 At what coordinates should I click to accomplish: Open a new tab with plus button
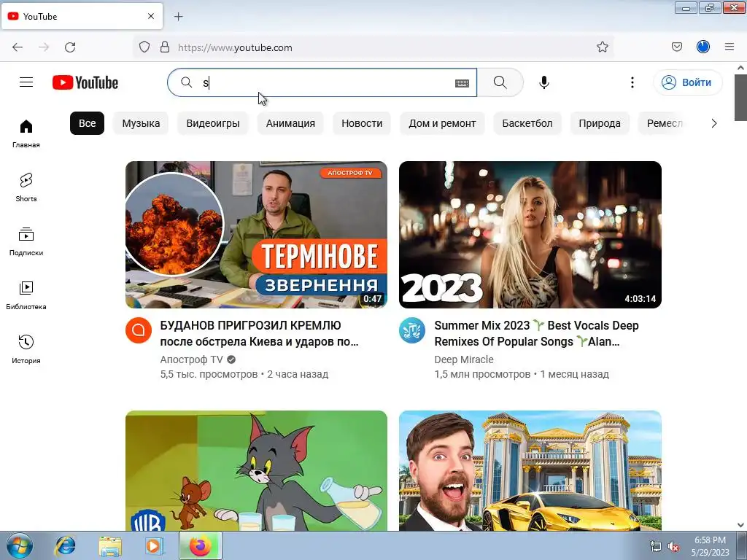[x=178, y=17]
